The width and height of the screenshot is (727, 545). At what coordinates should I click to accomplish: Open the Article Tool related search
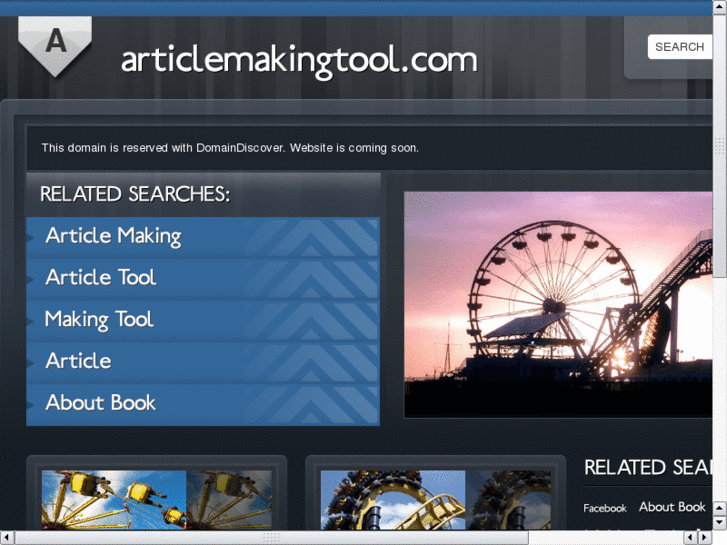coord(203,278)
